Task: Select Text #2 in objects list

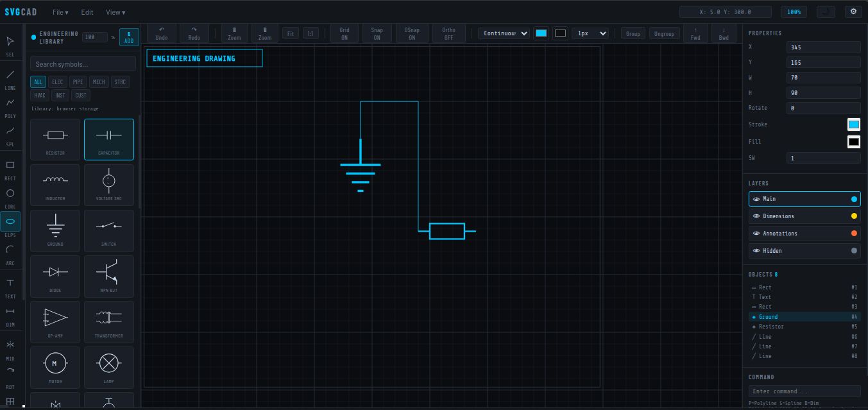Action: tap(804, 297)
